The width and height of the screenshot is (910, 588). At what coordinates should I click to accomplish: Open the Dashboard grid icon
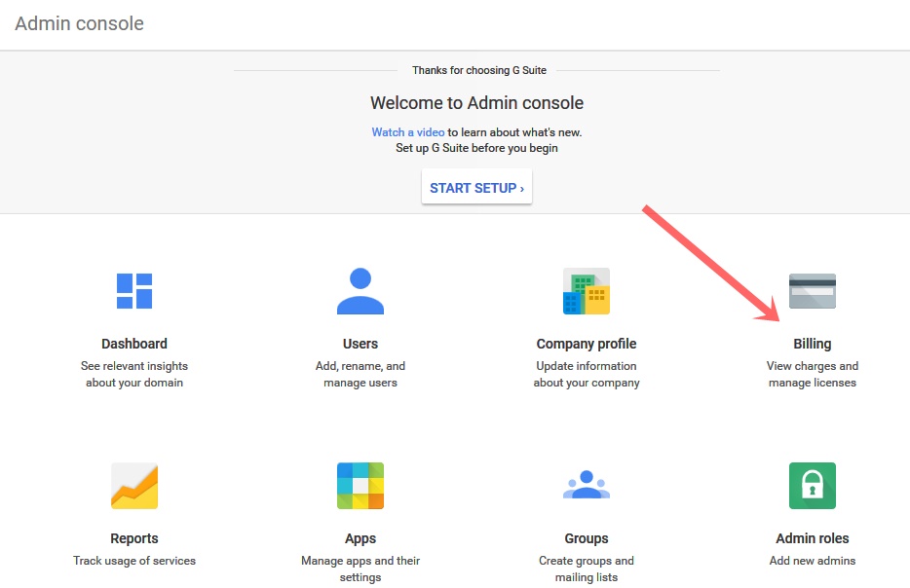[x=134, y=291]
